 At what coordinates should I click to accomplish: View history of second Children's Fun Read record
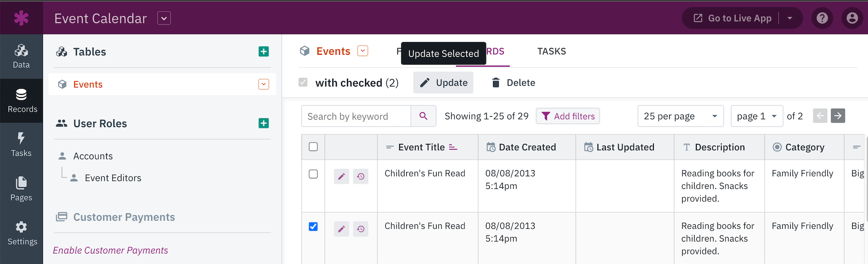(x=361, y=229)
